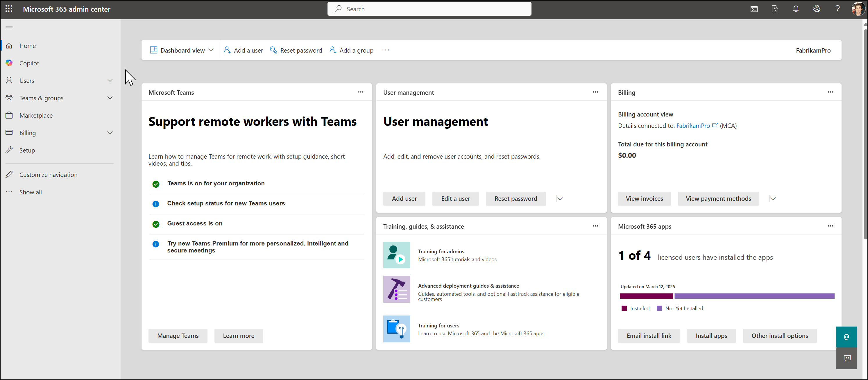
Task: Select Setup in the left navigation
Action: (x=27, y=150)
